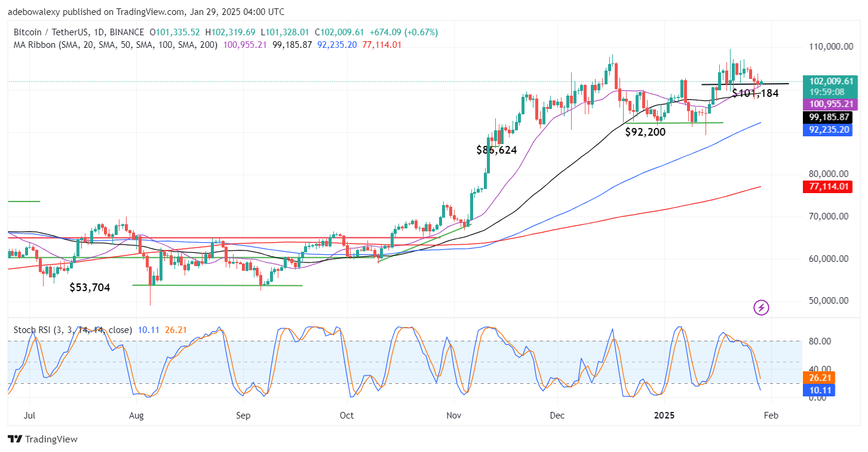Screen dimensions: 868x452
Task: Click the 80,000.00 price axis label
Action: [829, 174]
